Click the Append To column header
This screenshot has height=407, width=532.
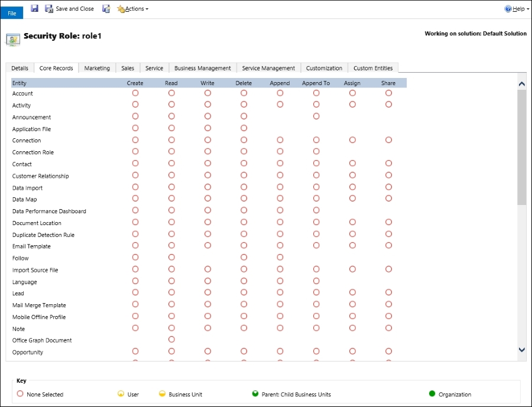point(316,83)
